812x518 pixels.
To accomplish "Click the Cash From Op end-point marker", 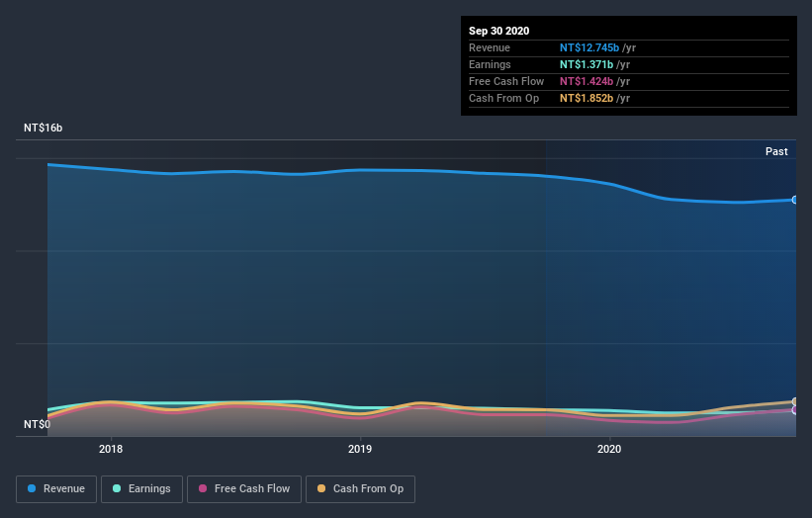I will [x=795, y=401].
